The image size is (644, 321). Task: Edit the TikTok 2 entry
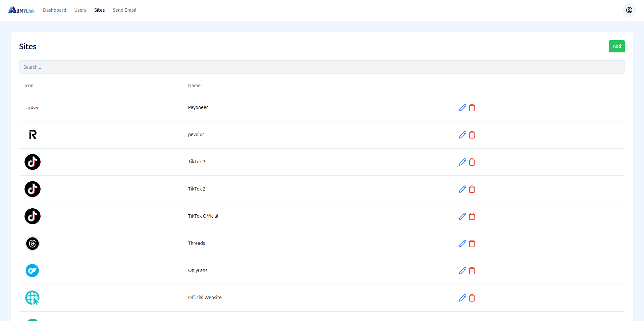[462, 189]
